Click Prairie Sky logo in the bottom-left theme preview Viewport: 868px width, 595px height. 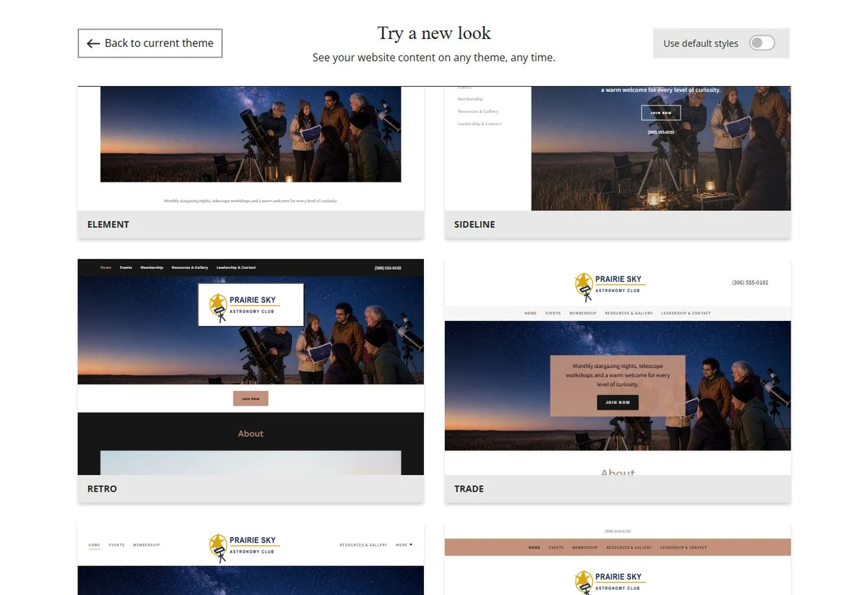[244, 547]
